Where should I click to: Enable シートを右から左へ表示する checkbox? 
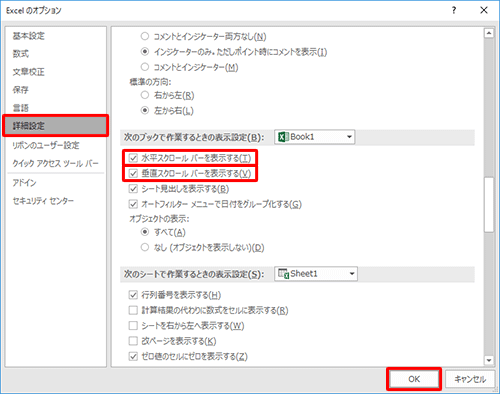pos(133,326)
